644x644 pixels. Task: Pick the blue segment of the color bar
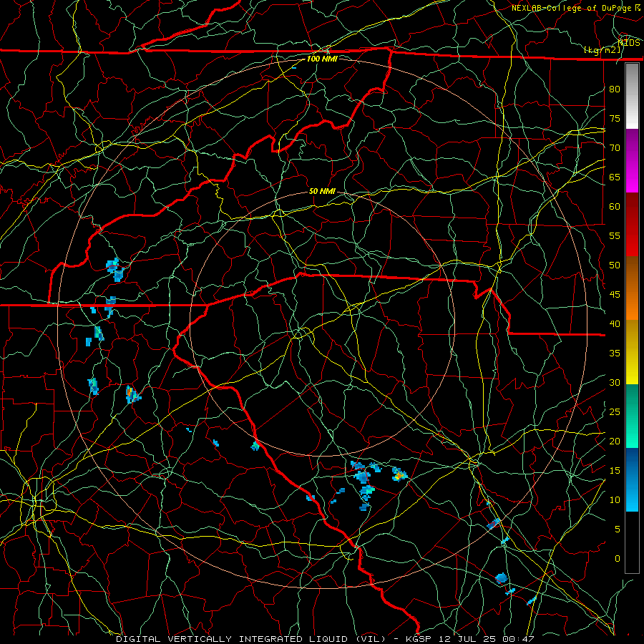(x=632, y=479)
